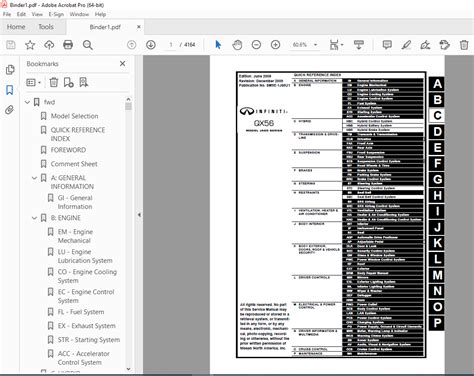
Task: Collapse the left navigation pane arrow
Action: pyautogui.click(x=139, y=215)
